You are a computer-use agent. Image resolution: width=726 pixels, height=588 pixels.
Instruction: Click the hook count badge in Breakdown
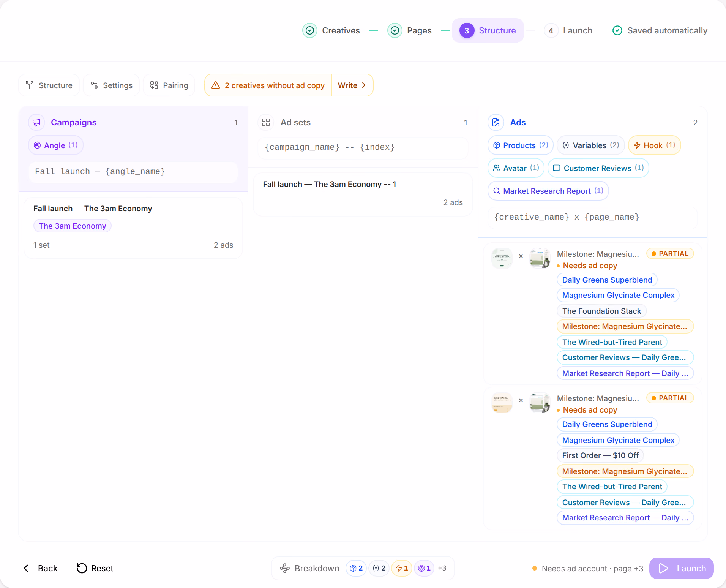(402, 568)
